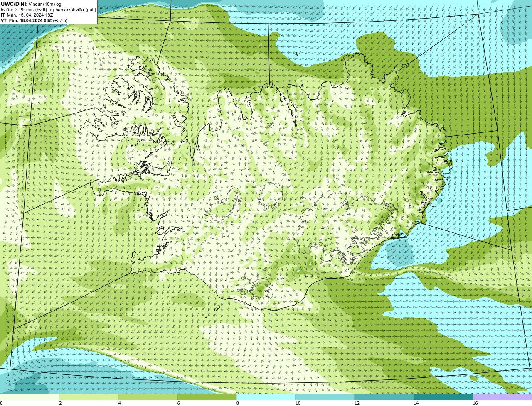This screenshot has width=532, height=406.
Task: Select the pale teal 10–12 m/s legend swatch
Action: [325, 397]
